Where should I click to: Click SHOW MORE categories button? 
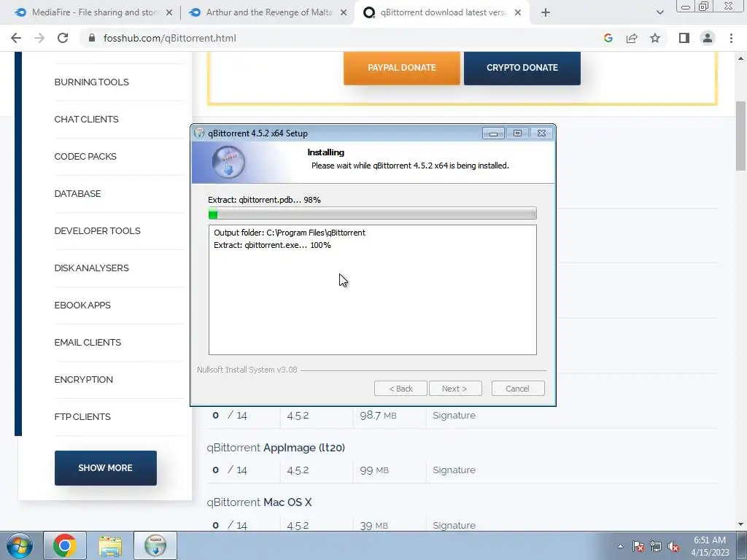[105, 468]
